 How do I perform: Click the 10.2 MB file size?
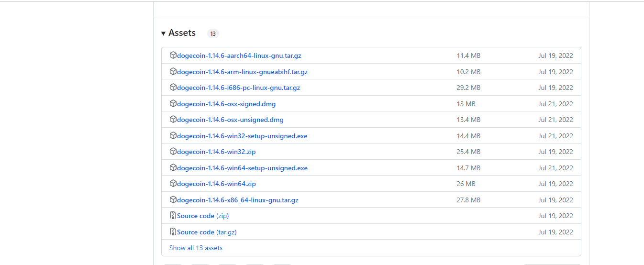468,72
